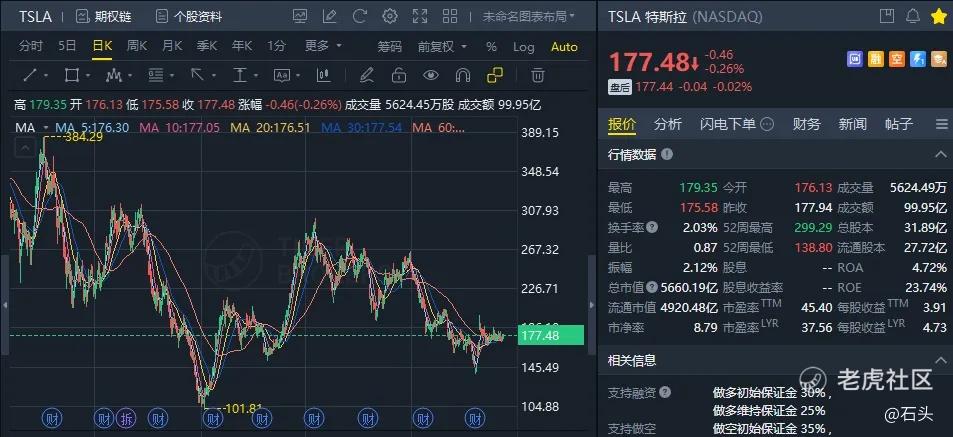Click the save bookmark icon beside bell
This screenshot has width=953, height=437.
click(x=888, y=16)
